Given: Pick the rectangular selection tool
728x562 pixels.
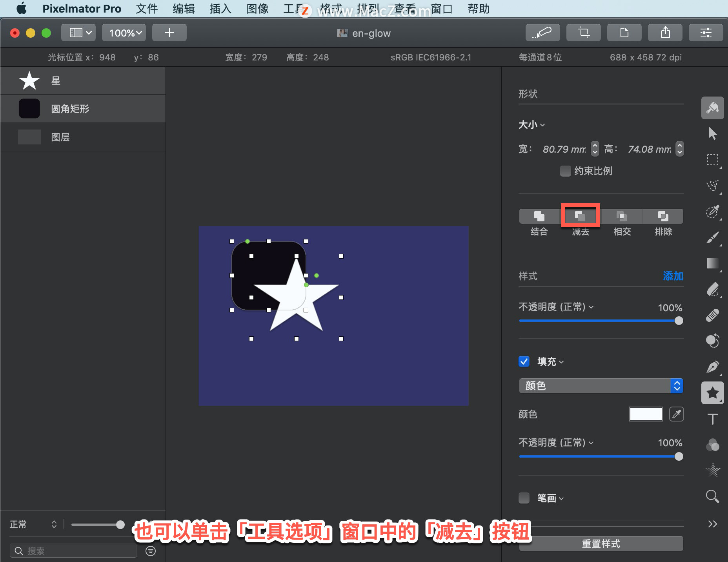Looking at the screenshot, I should [713, 160].
